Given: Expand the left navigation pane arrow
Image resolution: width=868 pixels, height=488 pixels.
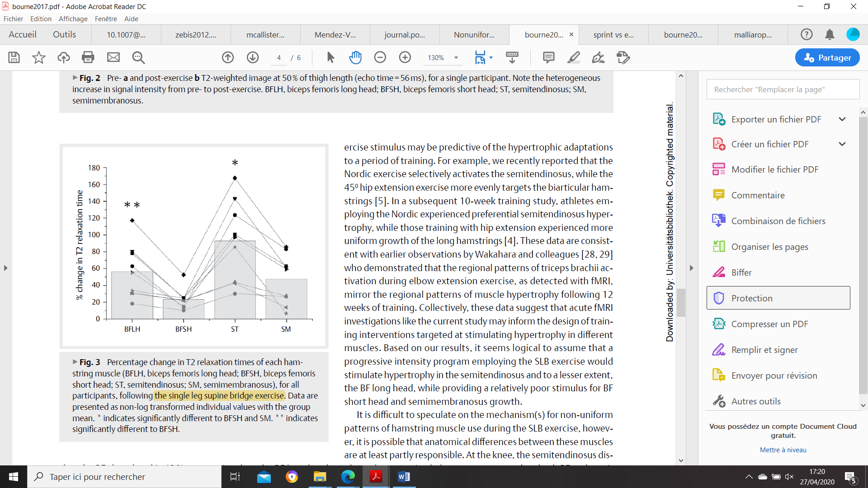Looking at the screenshot, I should click(5, 268).
